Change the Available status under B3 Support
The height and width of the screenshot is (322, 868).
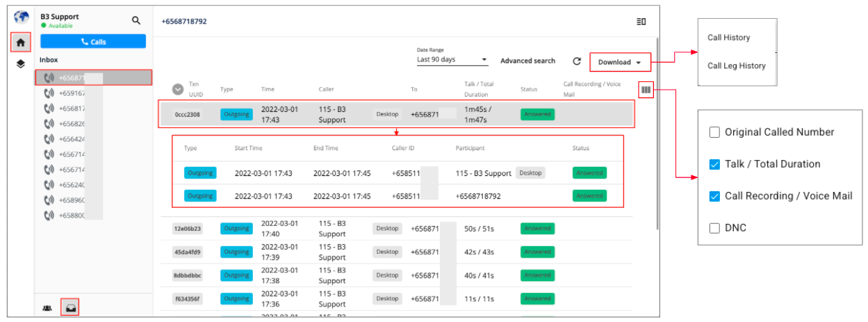click(x=57, y=26)
